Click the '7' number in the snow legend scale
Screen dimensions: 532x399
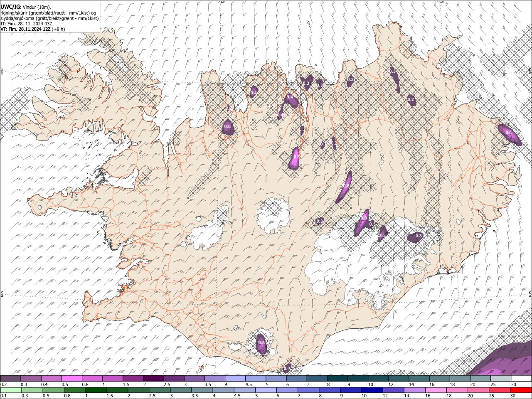pyautogui.click(x=308, y=384)
